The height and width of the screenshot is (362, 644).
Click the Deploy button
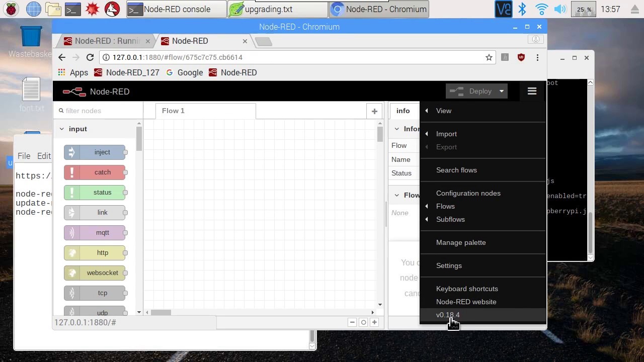[471, 91]
